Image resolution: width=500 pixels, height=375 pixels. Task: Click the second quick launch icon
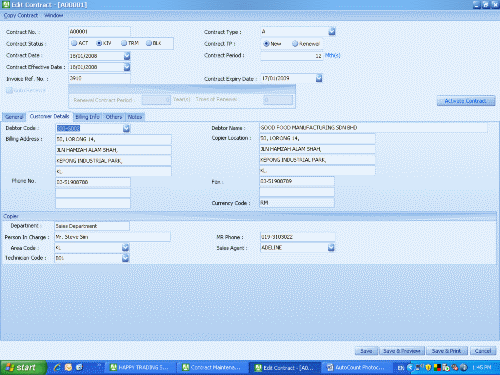[68, 367]
